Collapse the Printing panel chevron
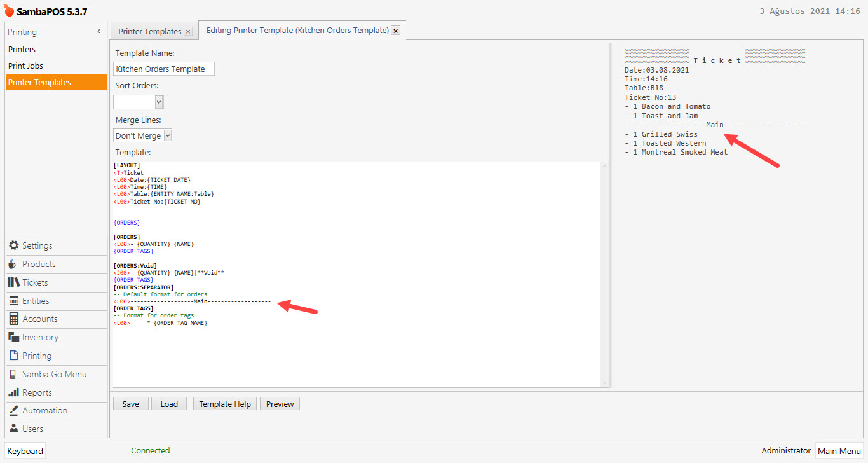The height and width of the screenshot is (463, 868). tap(98, 32)
